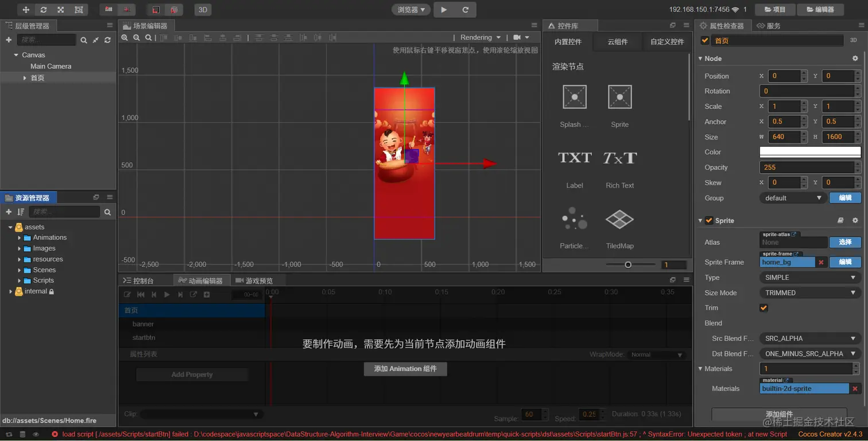Run the preview with play button
Viewport: 868px width, 441px height.
click(444, 10)
